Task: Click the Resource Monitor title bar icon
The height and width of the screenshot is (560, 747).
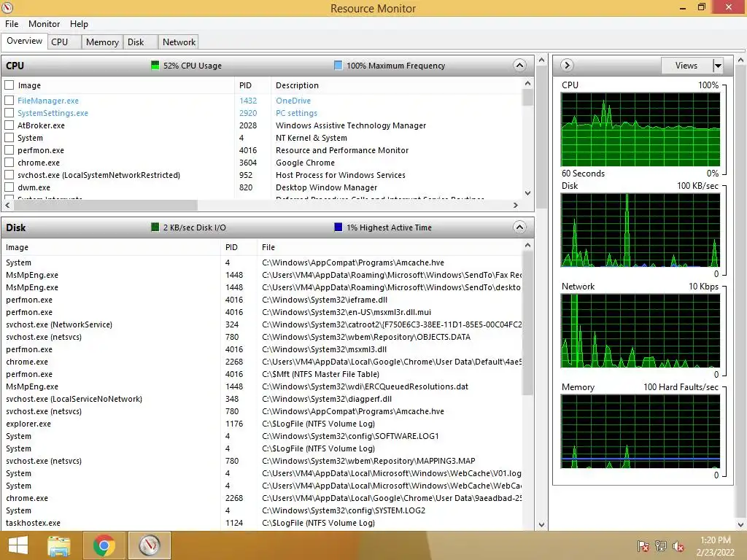Action: [x=7, y=7]
